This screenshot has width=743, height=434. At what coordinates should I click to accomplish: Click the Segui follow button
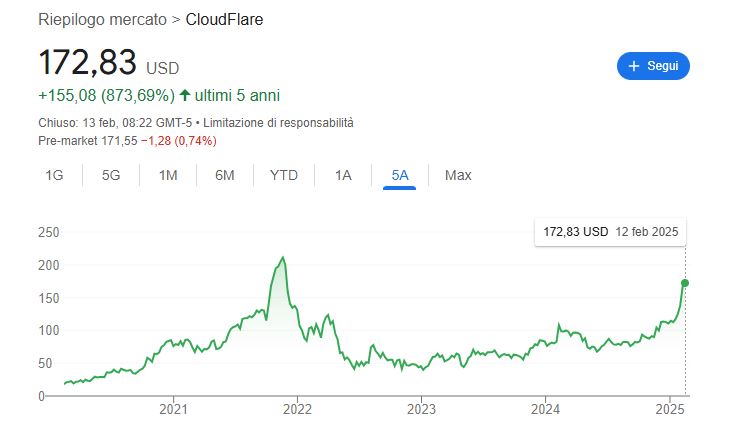tap(653, 66)
